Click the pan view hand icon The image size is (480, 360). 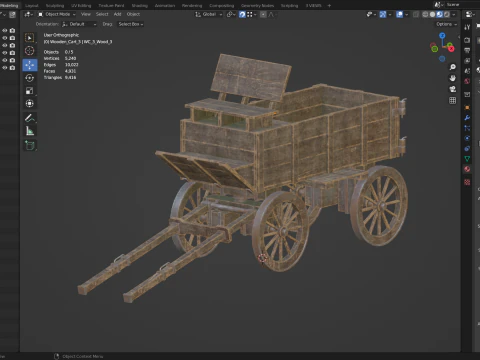(453, 78)
